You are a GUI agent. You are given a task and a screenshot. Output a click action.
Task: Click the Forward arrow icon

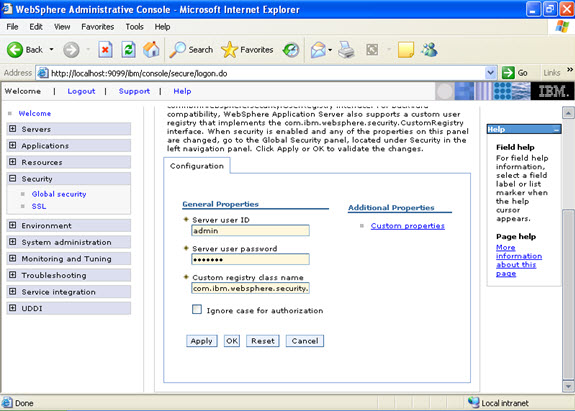point(71,50)
